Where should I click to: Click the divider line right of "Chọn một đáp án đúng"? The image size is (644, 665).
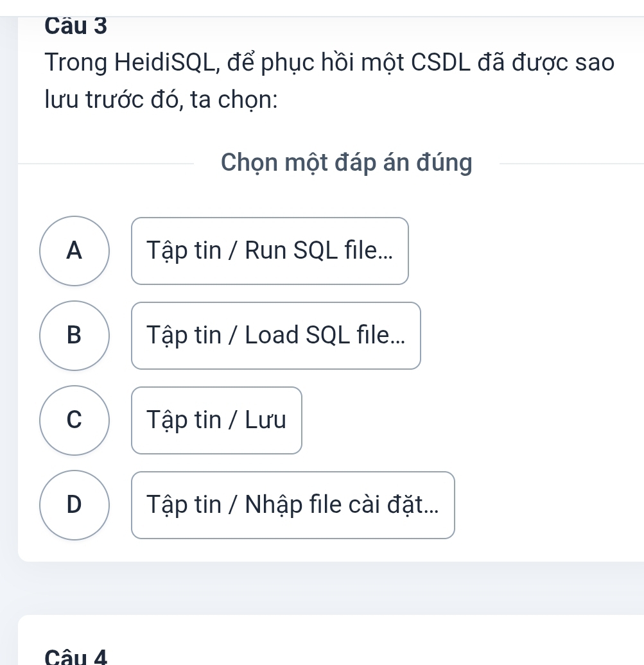click(x=570, y=164)
